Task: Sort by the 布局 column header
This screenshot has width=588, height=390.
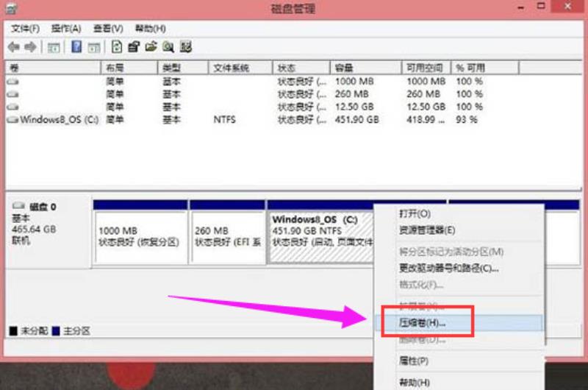Action: click(x=129, y=68)
